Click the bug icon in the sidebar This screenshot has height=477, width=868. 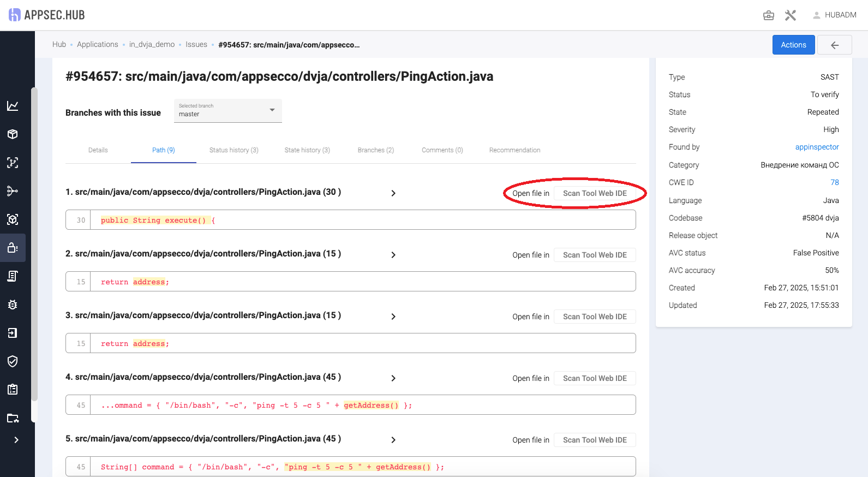13,305
